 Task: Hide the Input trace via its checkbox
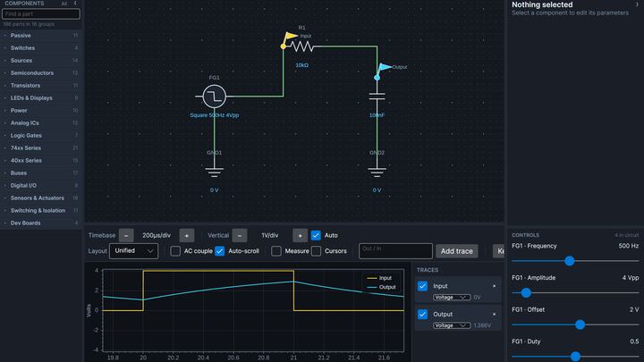pyautogui.click(x=422, y=286)
